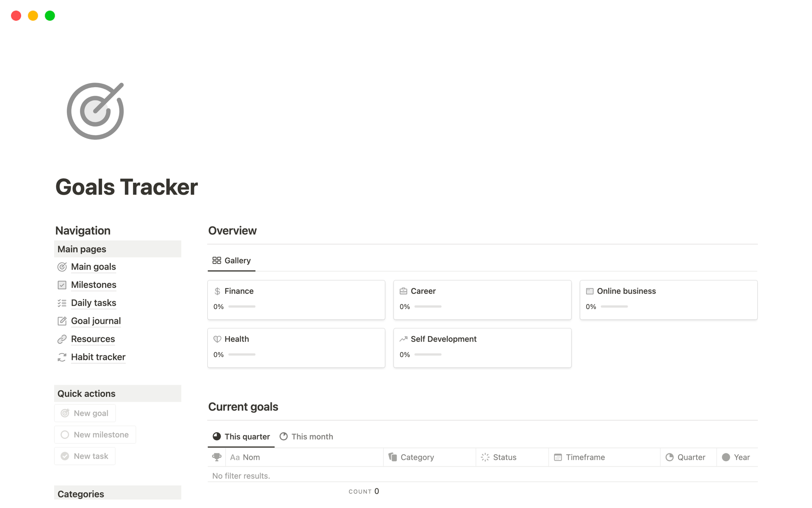812x508 pixels.
Task: Open the Timeframe column header menu
Action: (x=585, y=457)
